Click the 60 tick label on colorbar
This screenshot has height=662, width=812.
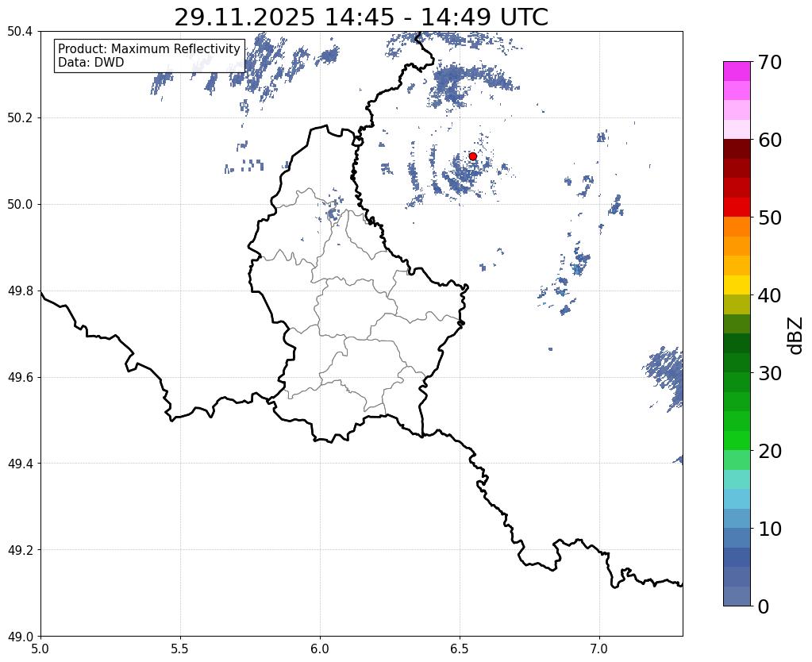click(770, 140)
